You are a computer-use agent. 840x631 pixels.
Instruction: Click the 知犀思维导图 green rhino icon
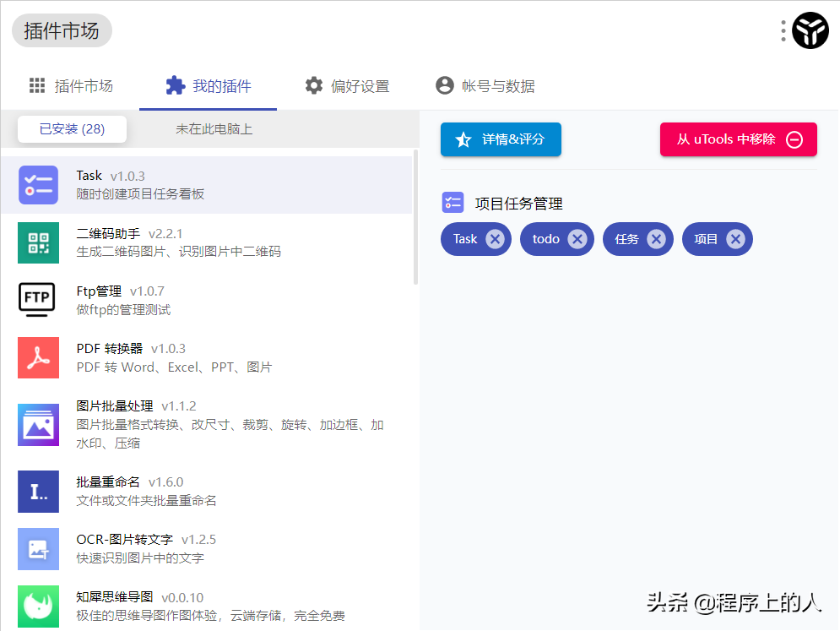(38, 607)
